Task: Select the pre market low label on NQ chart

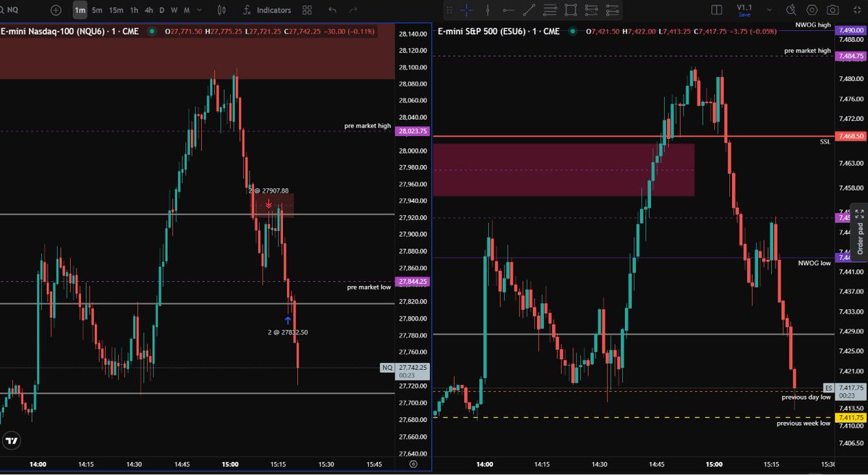Action: pyautogui.click(x=369, y=287)
